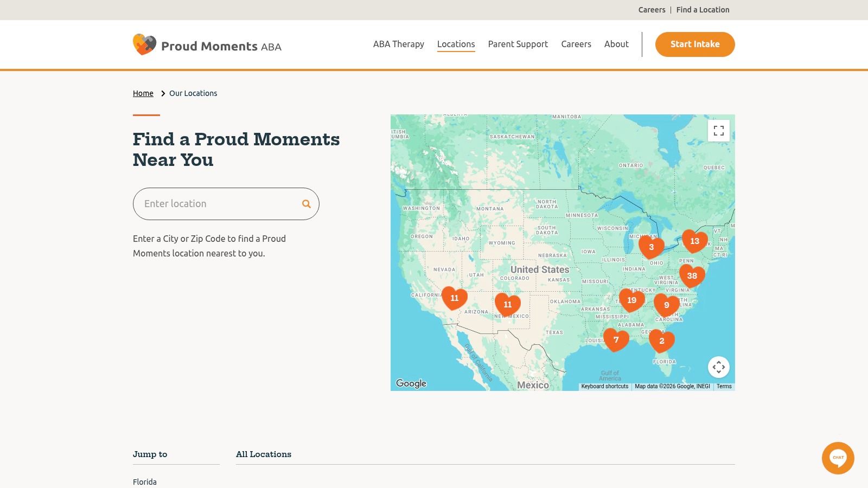The height and width of the screenshot is (488, 868).
Task: Select the heart marker with 7 locations
Action: click(x=616, y=340)
